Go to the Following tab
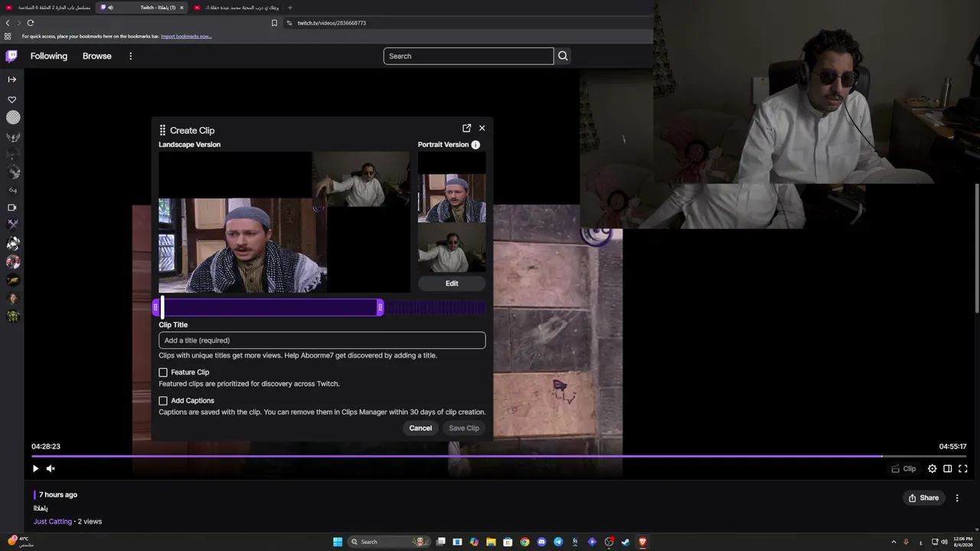 pos(49,56)
